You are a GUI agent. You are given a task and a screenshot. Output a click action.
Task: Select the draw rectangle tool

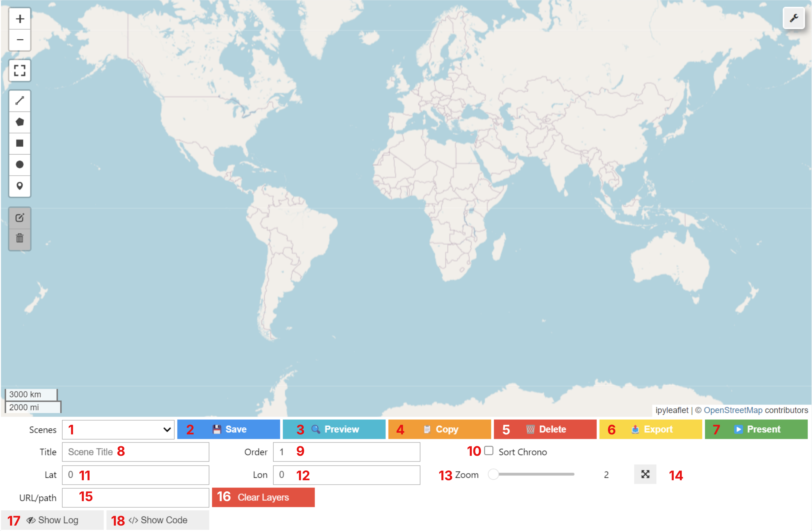click(x=20, y=143)
